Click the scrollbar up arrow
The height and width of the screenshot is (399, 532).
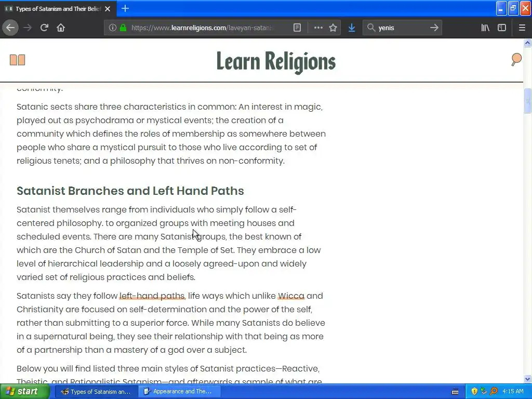(527, 43)
